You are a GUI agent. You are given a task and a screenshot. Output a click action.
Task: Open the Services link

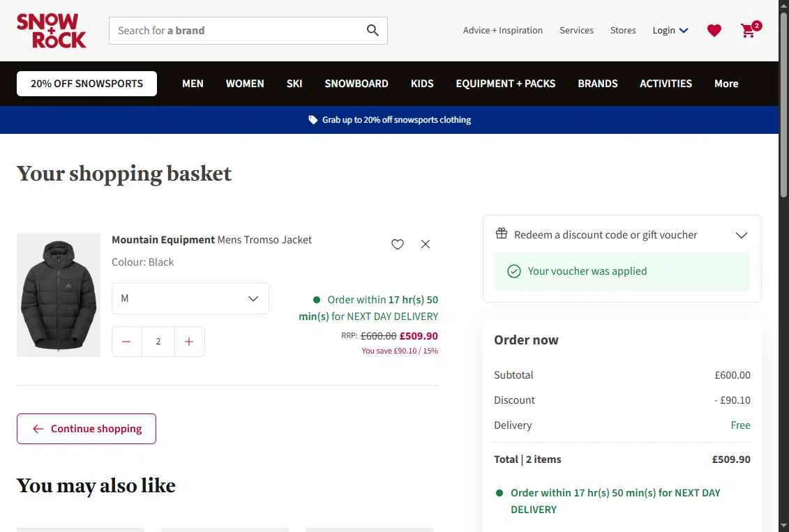[576, 30]
